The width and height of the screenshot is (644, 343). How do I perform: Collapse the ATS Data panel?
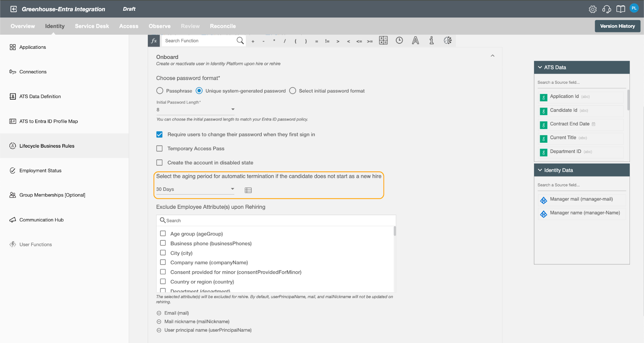tap(540, 67)
